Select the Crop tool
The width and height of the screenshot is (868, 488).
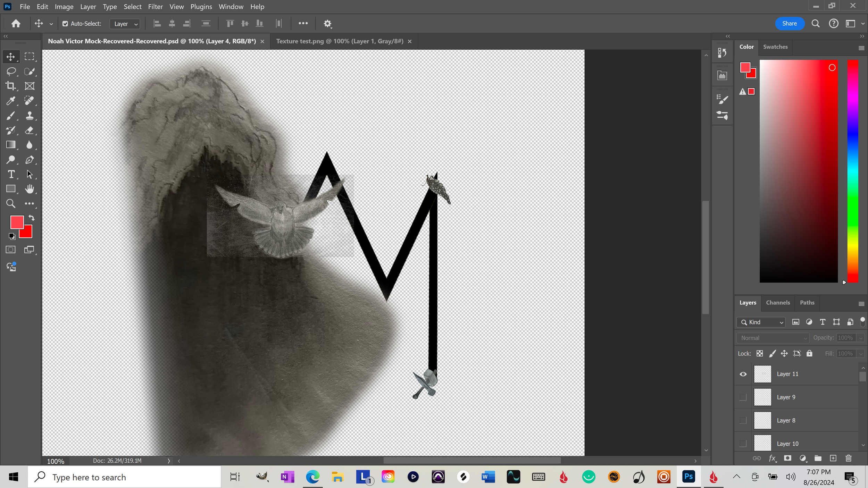pos(11,86)
